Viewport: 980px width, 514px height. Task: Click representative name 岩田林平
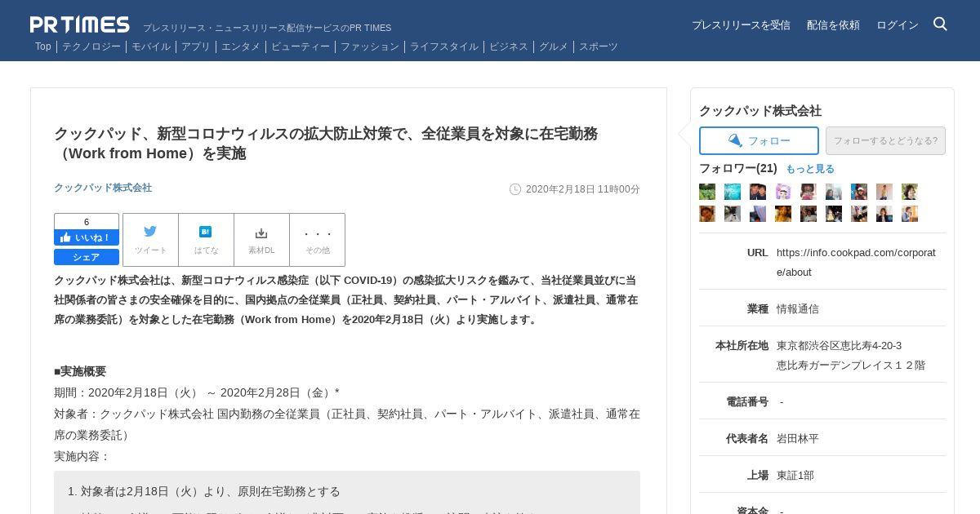[798, 439]
